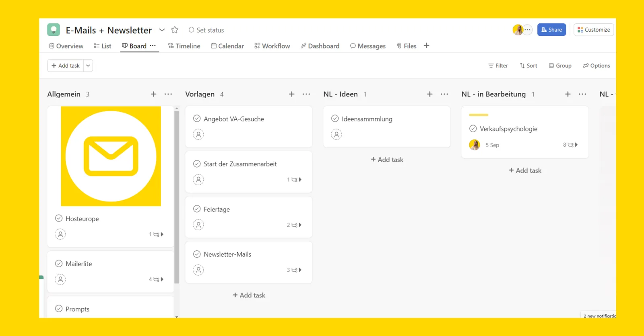This screenshot has height=336, width=644.
Task: Click Add task below the Vorlagen column
Action: point(249,295)
